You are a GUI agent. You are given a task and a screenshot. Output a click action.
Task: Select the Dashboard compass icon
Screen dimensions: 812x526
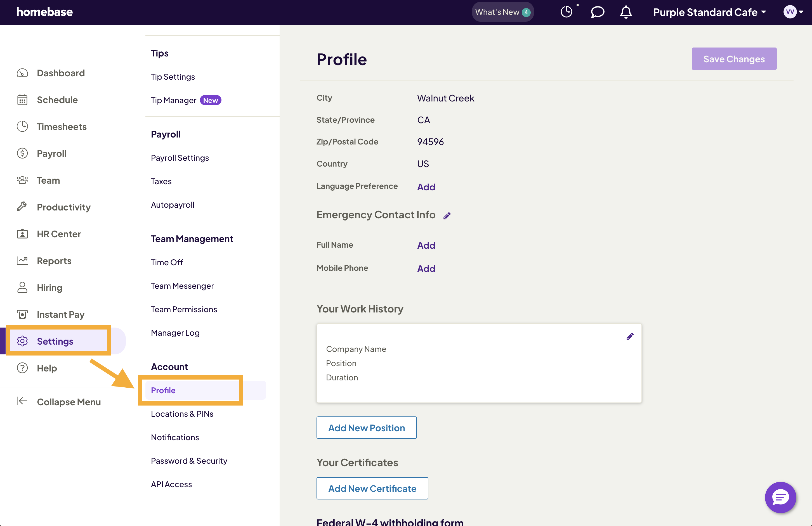point(22,73)
